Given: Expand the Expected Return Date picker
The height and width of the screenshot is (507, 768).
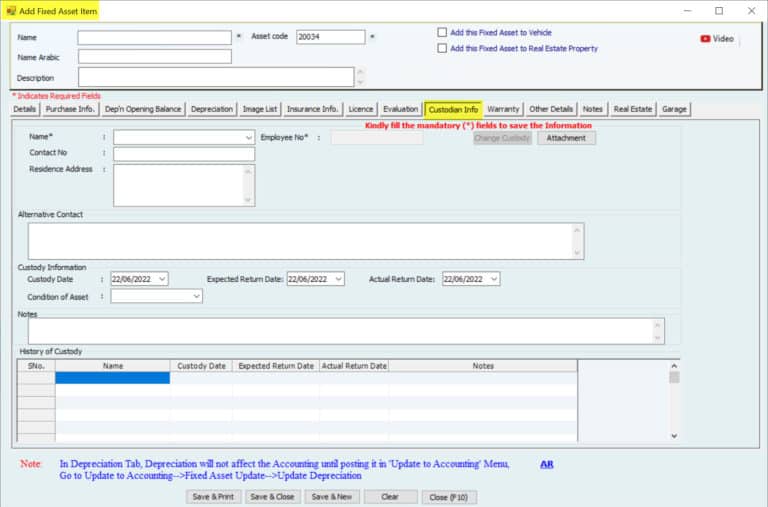Looking at the screenshot, I should coord(338,279).
